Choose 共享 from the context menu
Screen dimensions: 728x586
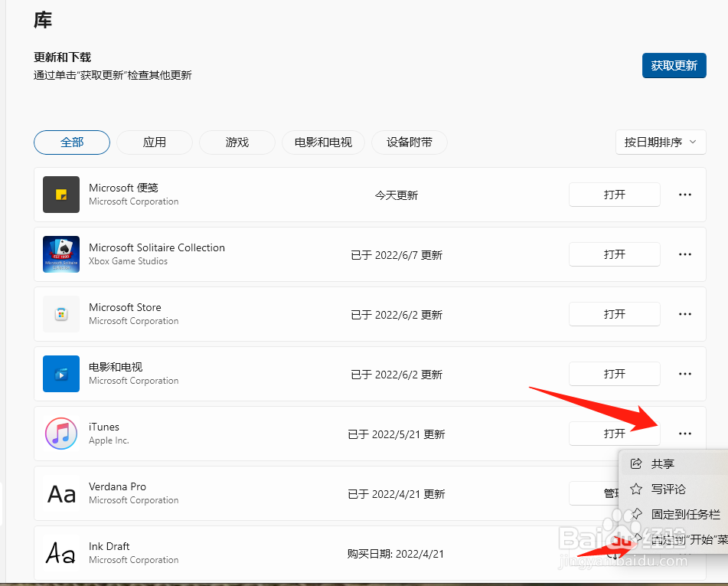click(674, 463)
